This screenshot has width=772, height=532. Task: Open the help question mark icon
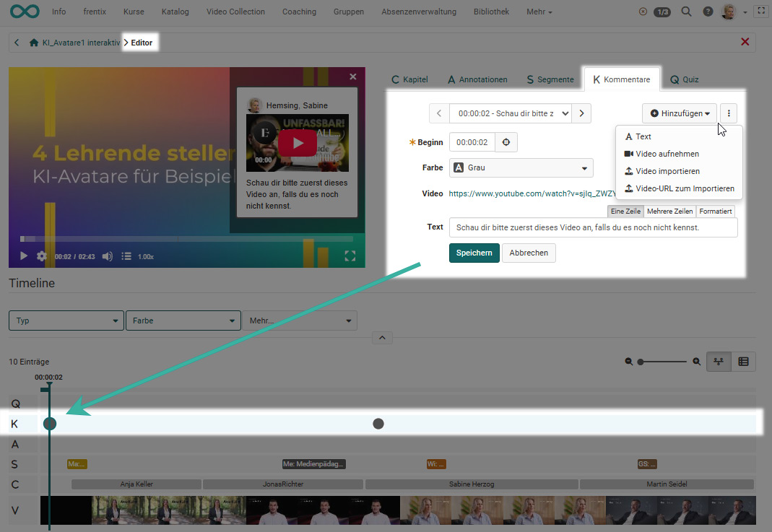pos(708,12)
